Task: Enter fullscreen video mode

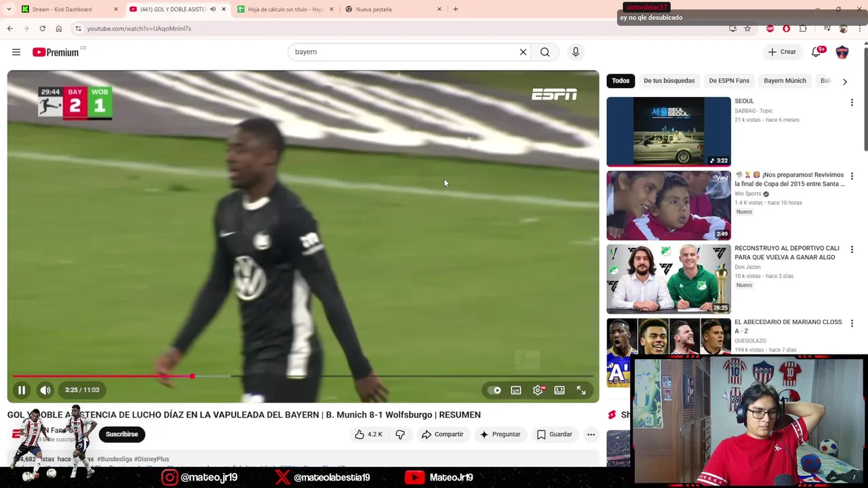Action: [581, 390]
